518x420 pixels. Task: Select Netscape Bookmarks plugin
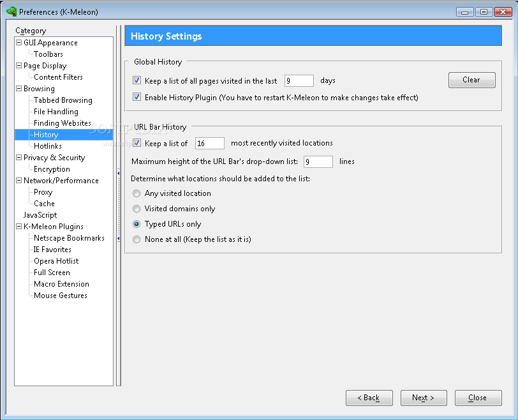[69, 238]
